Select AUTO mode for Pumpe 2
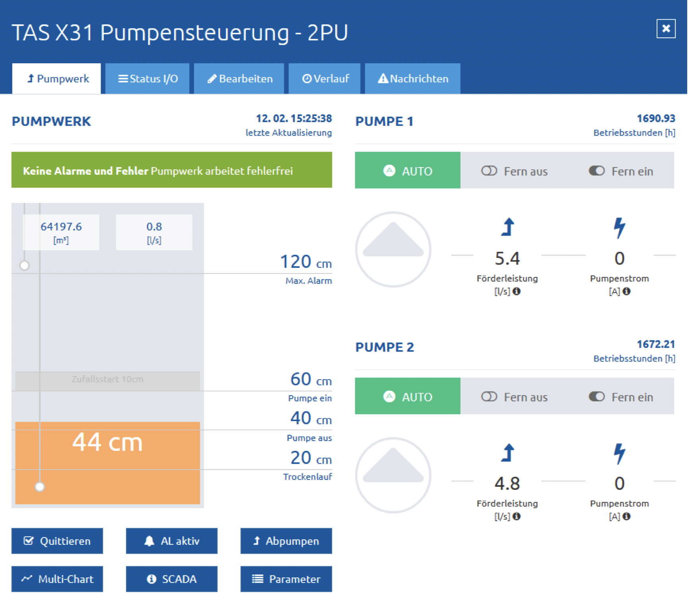This screenshot has width=688, height=616. 408,397
